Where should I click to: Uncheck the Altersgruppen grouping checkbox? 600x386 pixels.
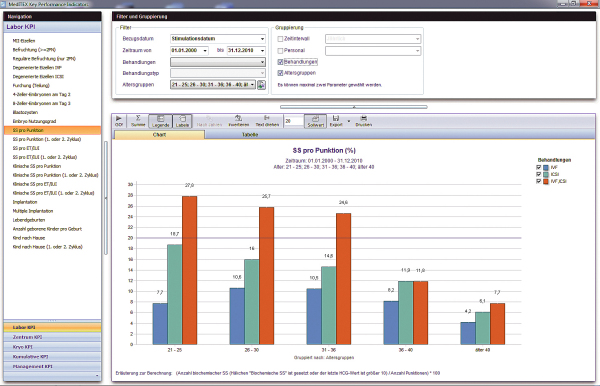(x=280, y=73)
